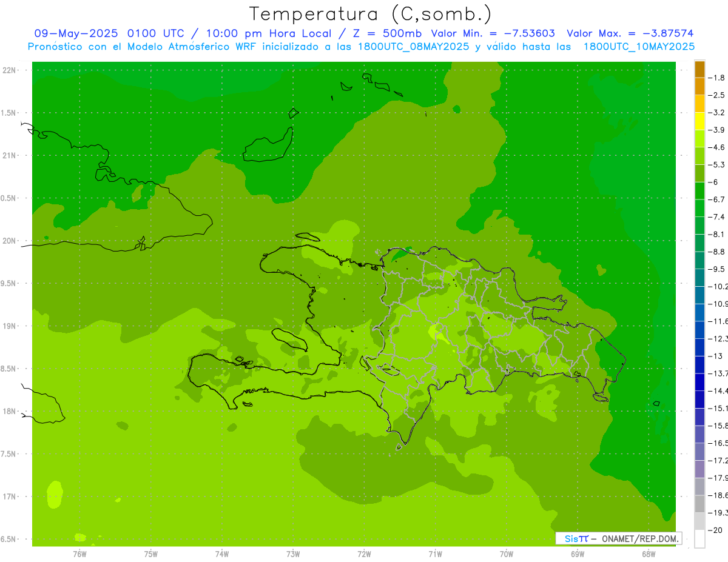Click the dark orange swatch above -1.8
728x562 pixels.
[x=699, y=69]
